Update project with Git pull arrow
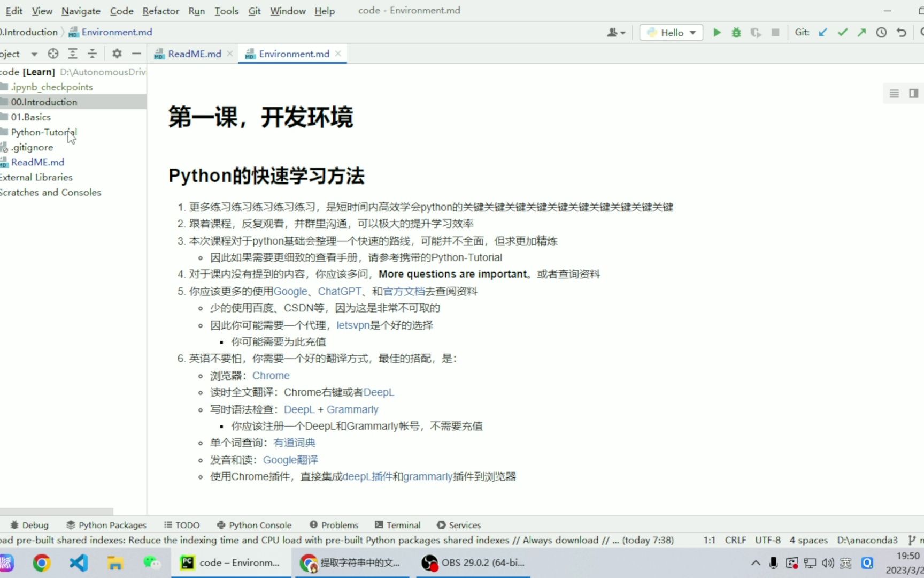The height and width of the screenshot is (578, 924). [x=823, y=33]
